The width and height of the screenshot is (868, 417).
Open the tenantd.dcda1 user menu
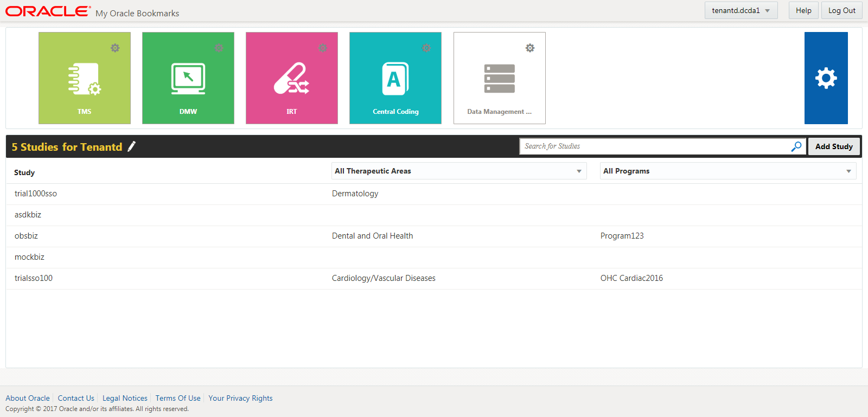741,10
